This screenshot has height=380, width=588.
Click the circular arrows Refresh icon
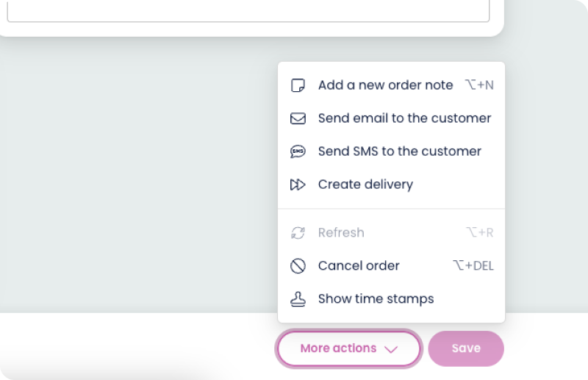[298, 233]
